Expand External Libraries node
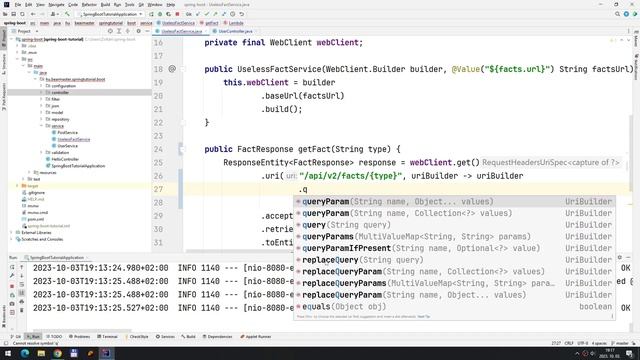 11,233
